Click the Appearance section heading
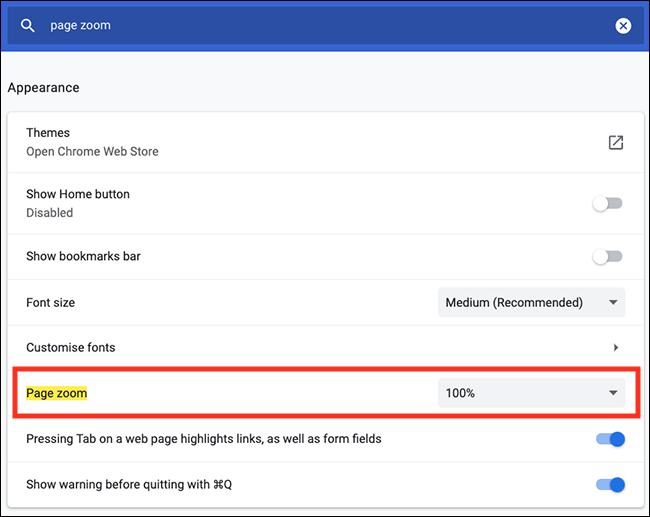Image resolution: width=650 pixels, height=517 pixels. [44, 88]
